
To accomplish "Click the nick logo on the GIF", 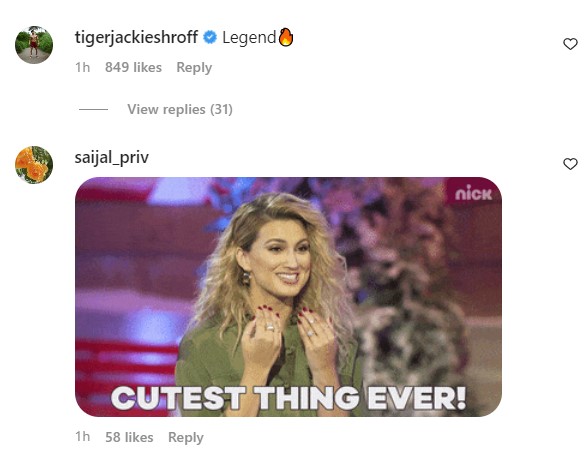I will click(x=473, y=194).
